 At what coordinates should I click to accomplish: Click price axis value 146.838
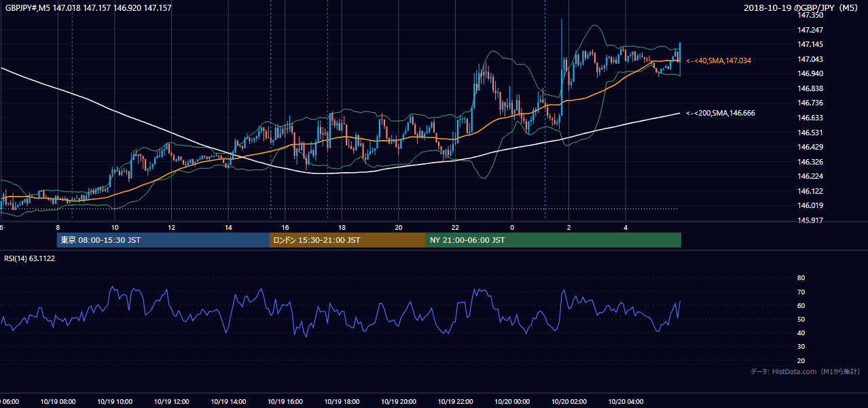[x=812, y=88]
